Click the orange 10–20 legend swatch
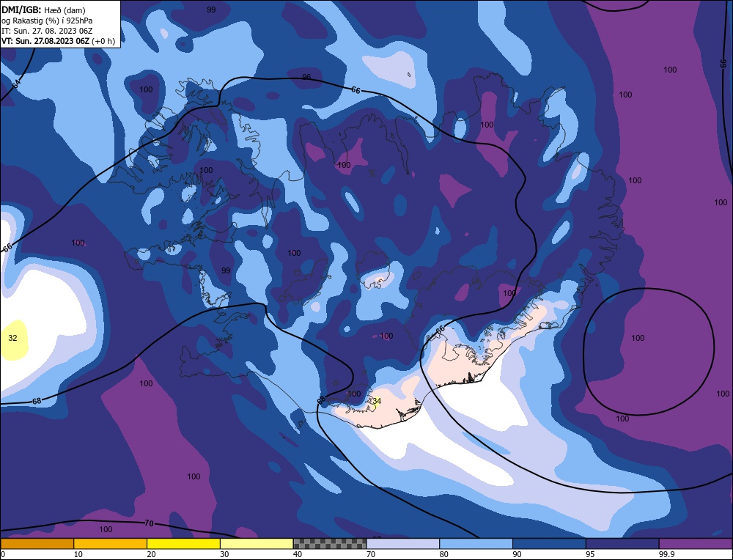The height and width of the screenshot is (560, 733). coord(111,544)
